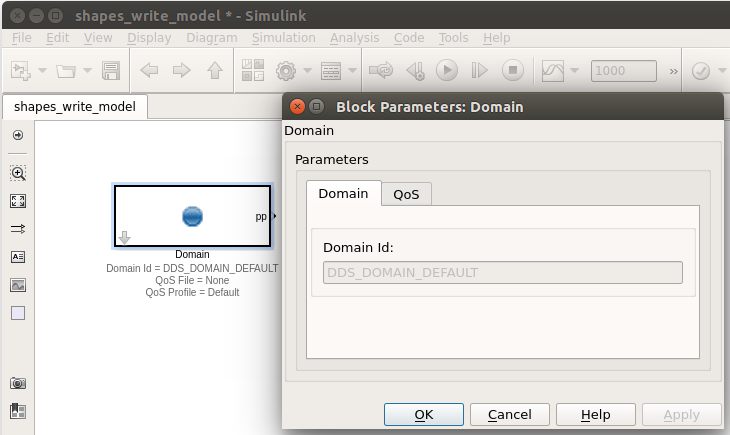The image size is (730, 435).
Task: Open the Library Browser icon
Action: [x=253, y=70]
